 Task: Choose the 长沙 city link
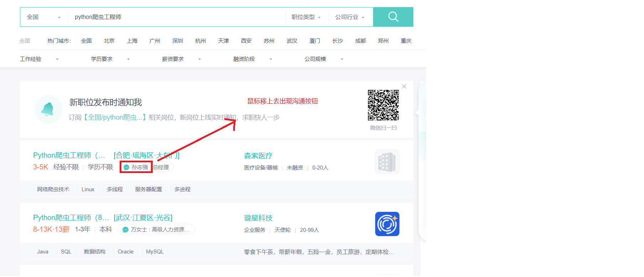[337, 41]
